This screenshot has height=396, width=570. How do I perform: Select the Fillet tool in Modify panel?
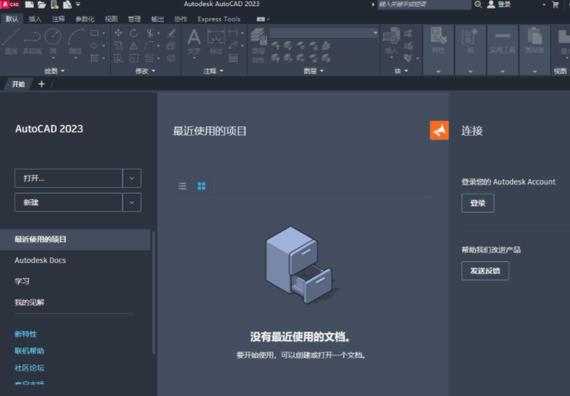150,45
